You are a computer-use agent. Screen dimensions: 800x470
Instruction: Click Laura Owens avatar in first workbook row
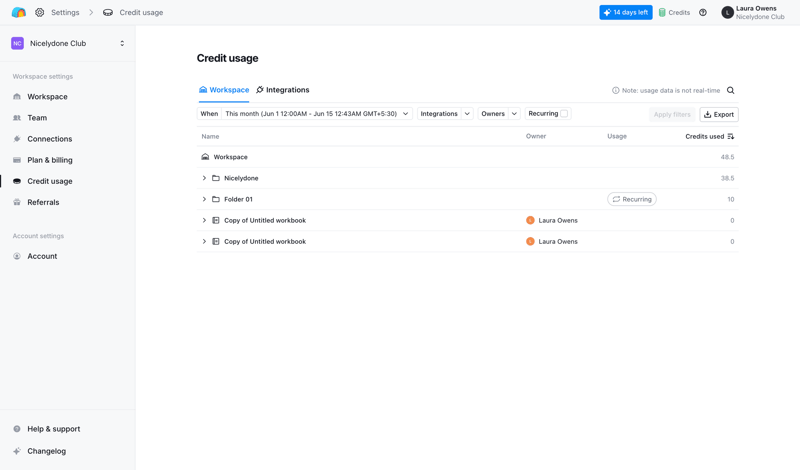(x=530, y=220)
